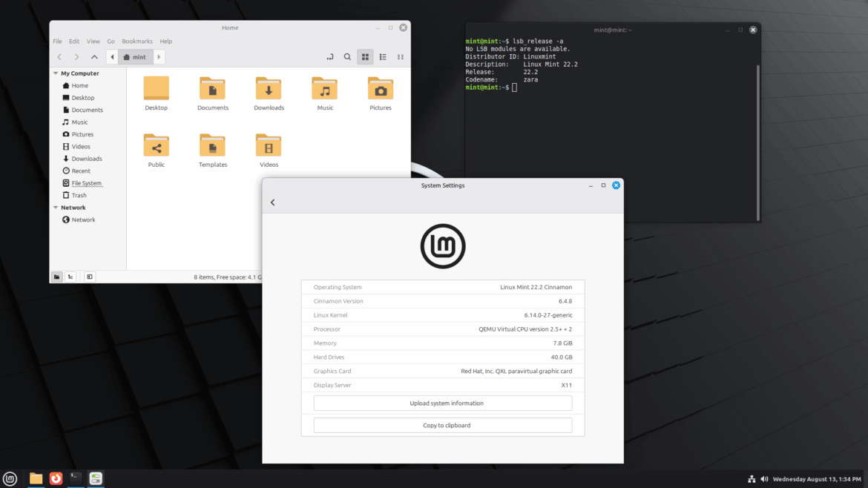Toggle the treeview sidebar icon in statusbar

(70, 277)
